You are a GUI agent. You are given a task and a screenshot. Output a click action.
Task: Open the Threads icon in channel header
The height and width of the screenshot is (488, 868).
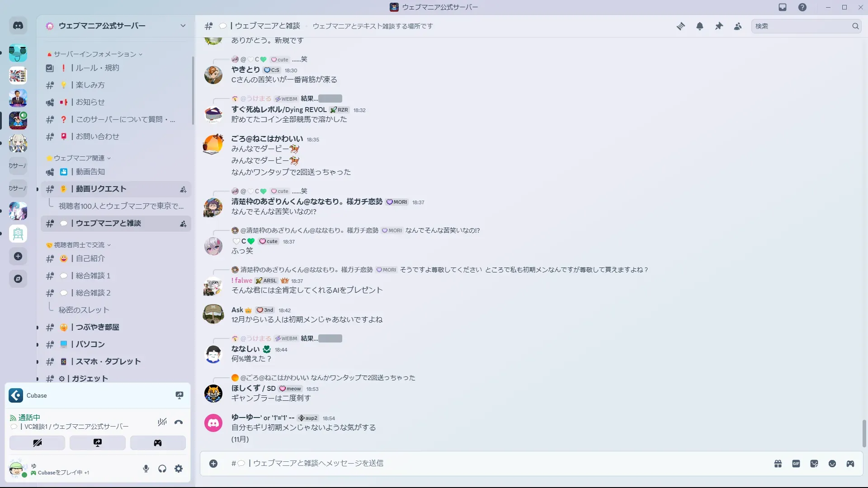[680, 26]
